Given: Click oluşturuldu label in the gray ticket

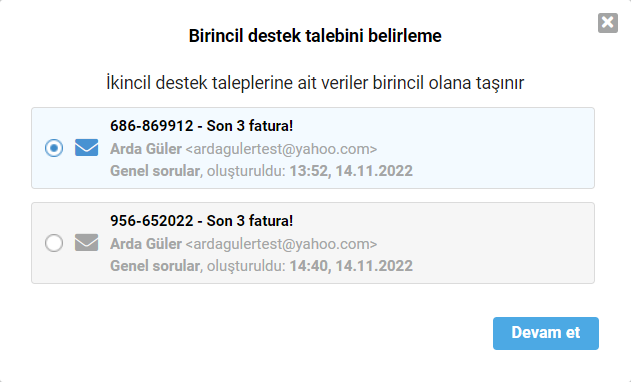Looking at the screenshot, I should pos(246,266).
